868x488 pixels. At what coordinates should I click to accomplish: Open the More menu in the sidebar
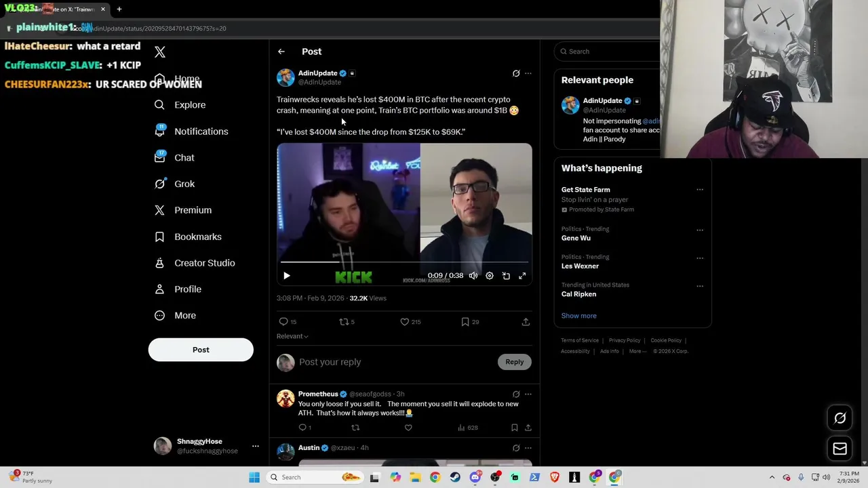(x=175, y=316)
